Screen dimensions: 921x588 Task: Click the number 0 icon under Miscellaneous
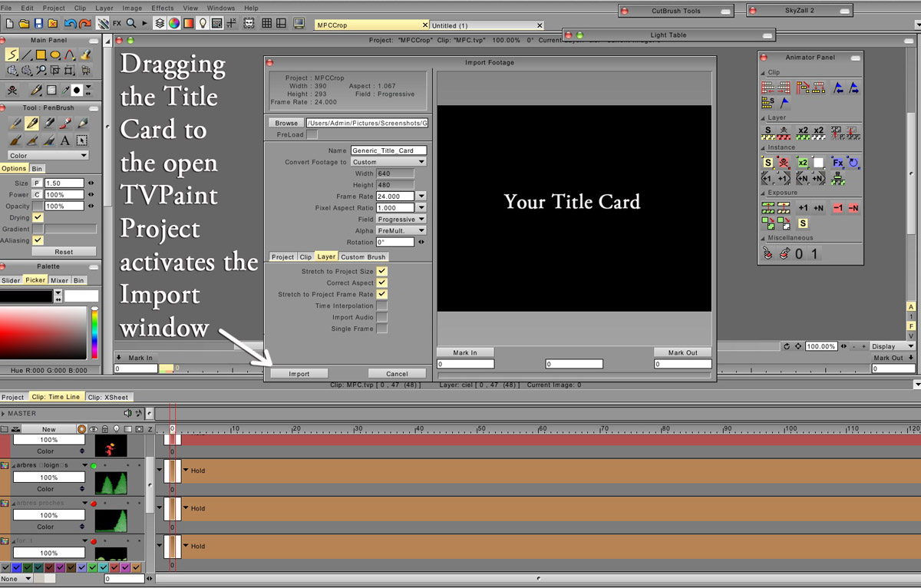tap(799, 254)
